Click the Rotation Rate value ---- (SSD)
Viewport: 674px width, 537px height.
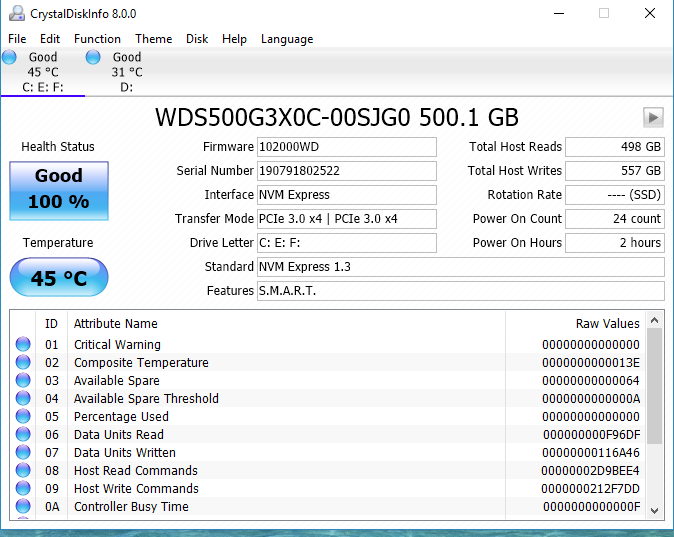coord(615,195)
